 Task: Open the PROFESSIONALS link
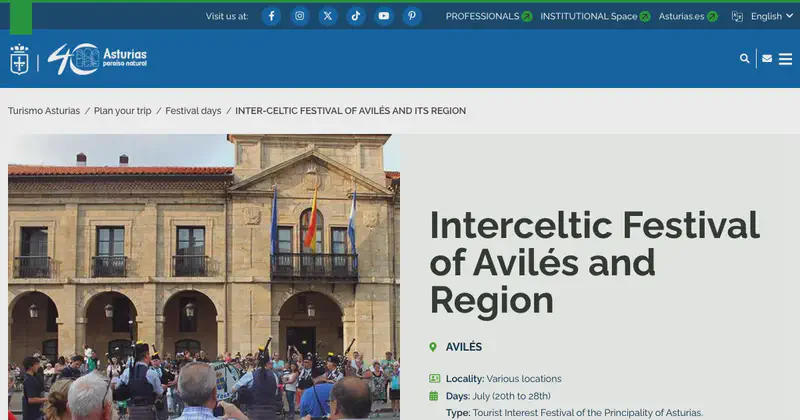pos(489,16)
